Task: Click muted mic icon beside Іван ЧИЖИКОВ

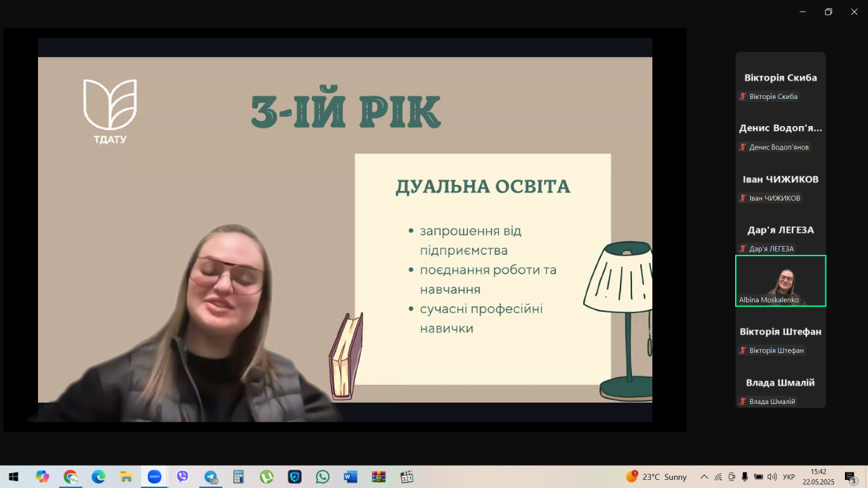Action: click(x=743, y=198)
